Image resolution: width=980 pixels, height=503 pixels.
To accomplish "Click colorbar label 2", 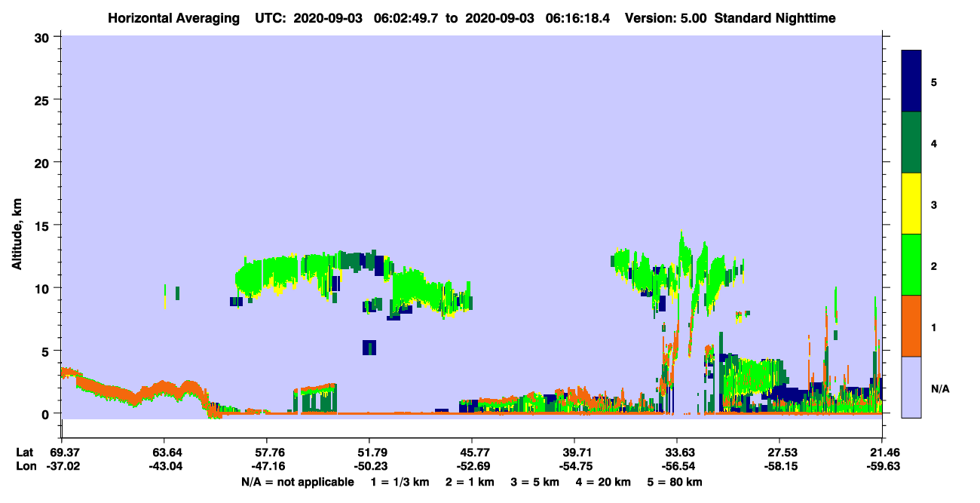I will (934, 265).
